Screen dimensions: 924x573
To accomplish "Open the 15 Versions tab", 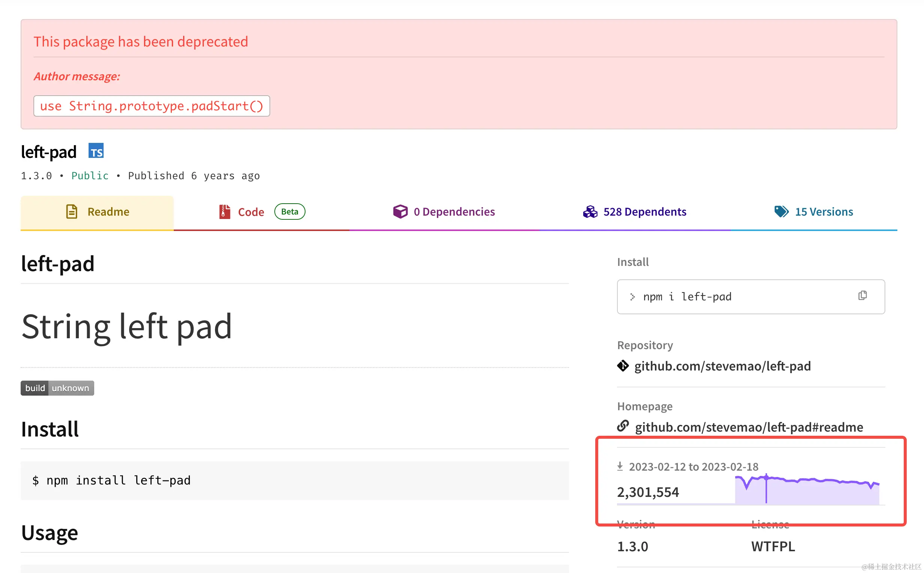I will pos(823,212).
